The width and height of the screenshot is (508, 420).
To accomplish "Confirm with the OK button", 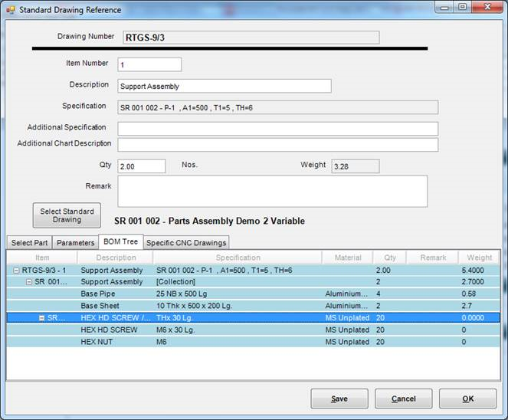I will tap(467, 399).
